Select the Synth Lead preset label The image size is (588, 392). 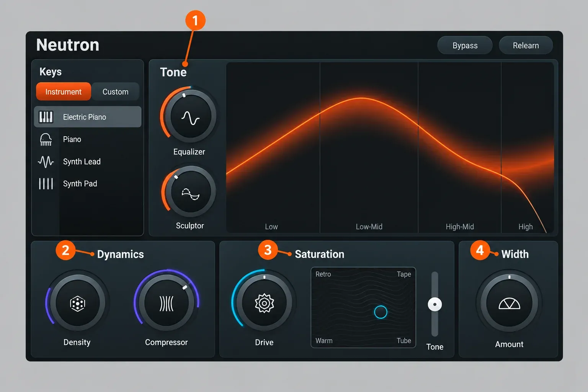tap(82, 162)
